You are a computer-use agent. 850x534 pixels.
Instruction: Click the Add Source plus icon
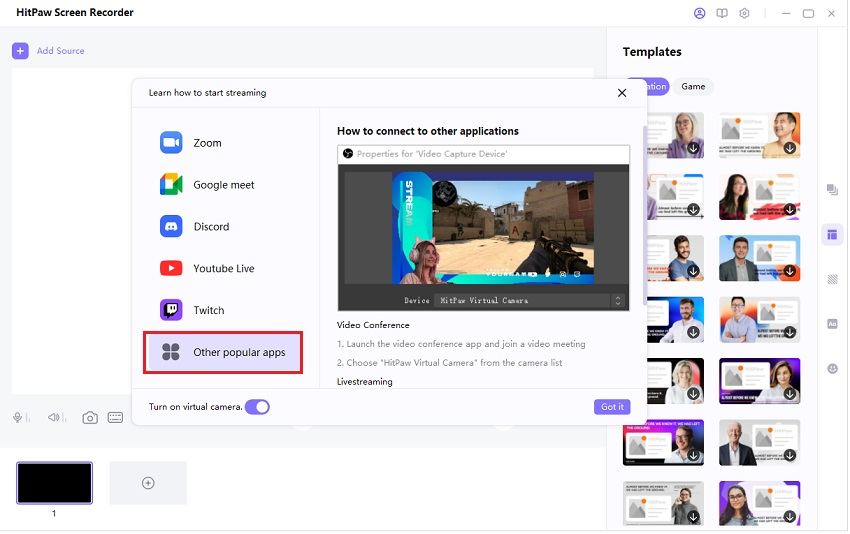(20, 51)
